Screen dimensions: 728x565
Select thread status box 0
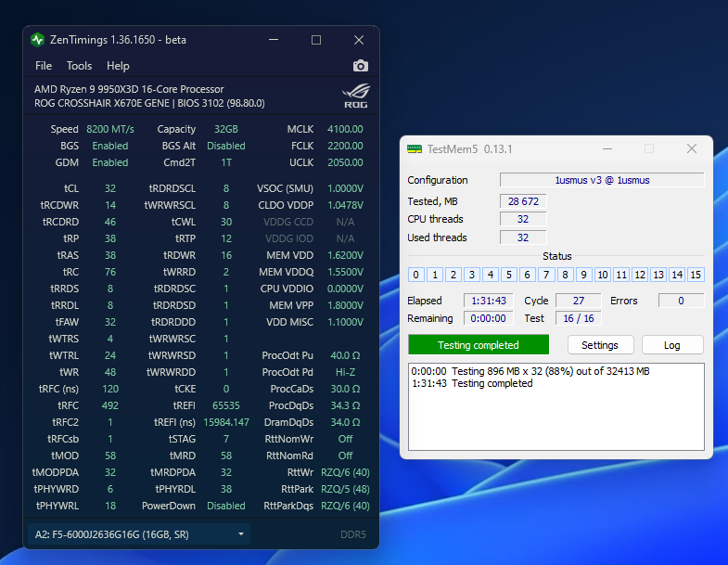pyautogui.click(x=416, y=275)
